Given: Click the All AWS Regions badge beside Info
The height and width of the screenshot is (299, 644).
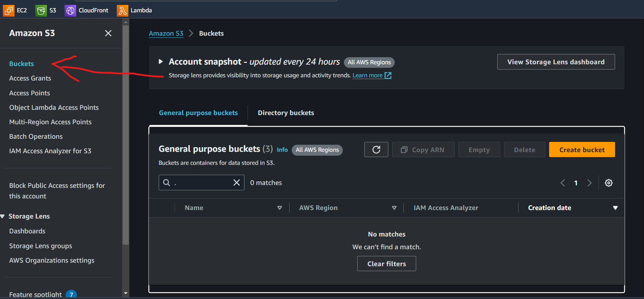Looking at the screenshot, I should click(x=317, y=150).
